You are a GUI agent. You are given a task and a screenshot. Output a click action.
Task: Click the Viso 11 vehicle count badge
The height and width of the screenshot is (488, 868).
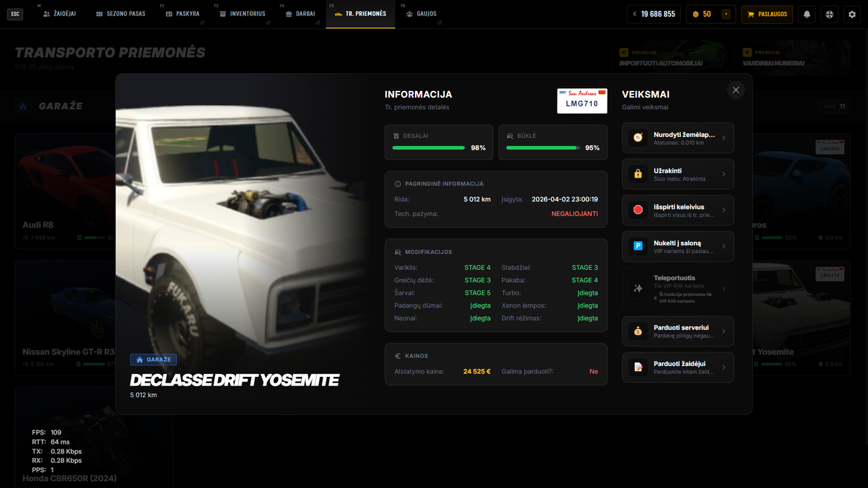pos(833,106)
